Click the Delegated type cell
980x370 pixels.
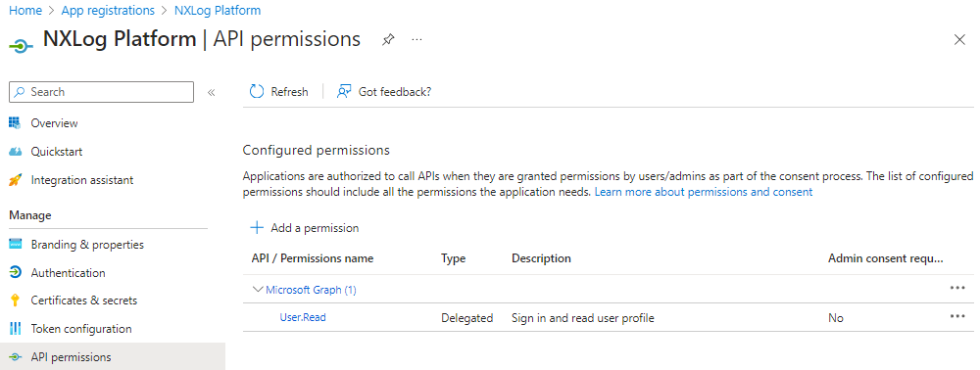tap(466, 318)
